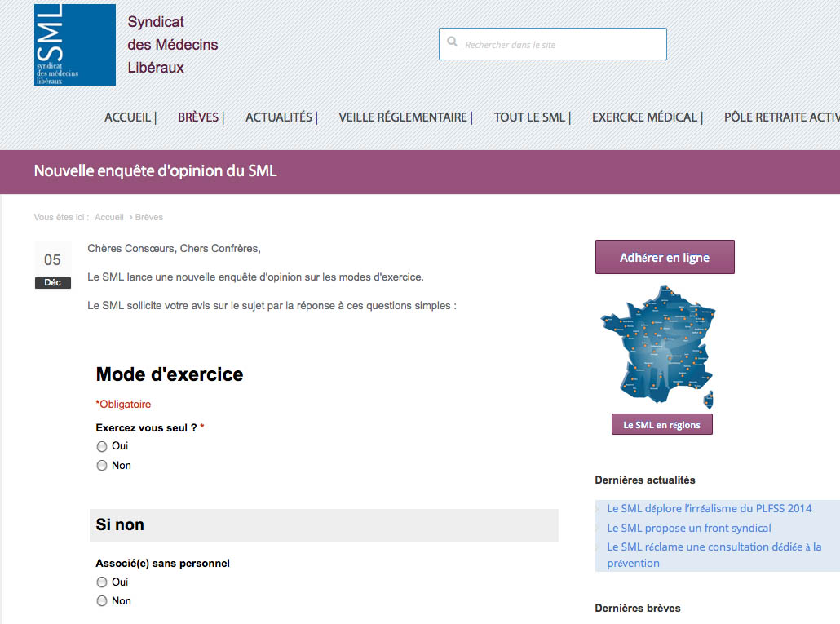Open article about PLFSS 2014
Image resolution: width=840 pixels, height=624 pixels.
pyautogui.click(x=709, y=509)
